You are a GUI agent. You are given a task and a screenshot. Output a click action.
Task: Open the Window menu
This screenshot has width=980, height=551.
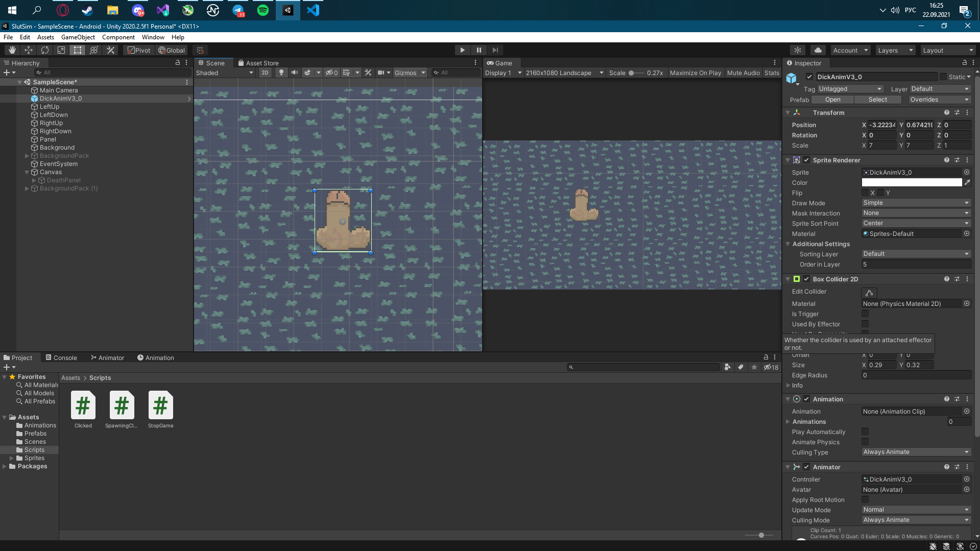point(153,37)
